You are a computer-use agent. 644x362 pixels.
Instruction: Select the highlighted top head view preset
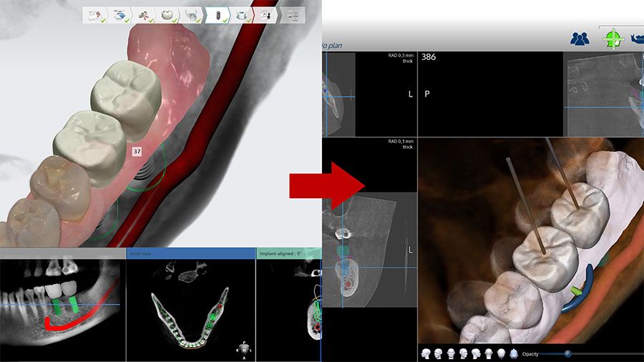514,353
